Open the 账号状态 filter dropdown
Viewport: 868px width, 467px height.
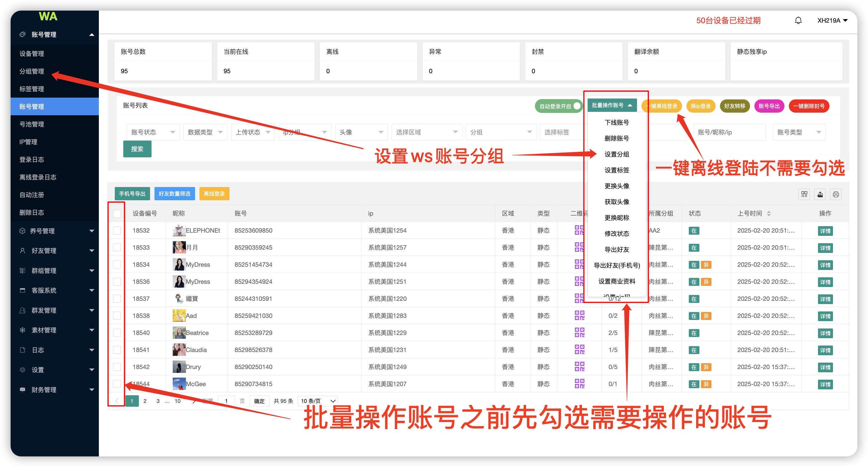coord(153,132)
